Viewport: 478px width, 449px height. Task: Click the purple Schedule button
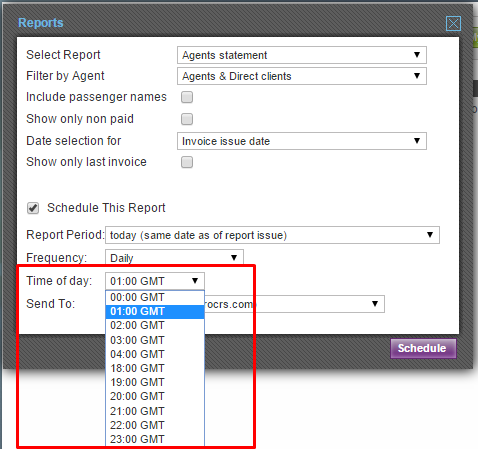[x=423, y=348]
